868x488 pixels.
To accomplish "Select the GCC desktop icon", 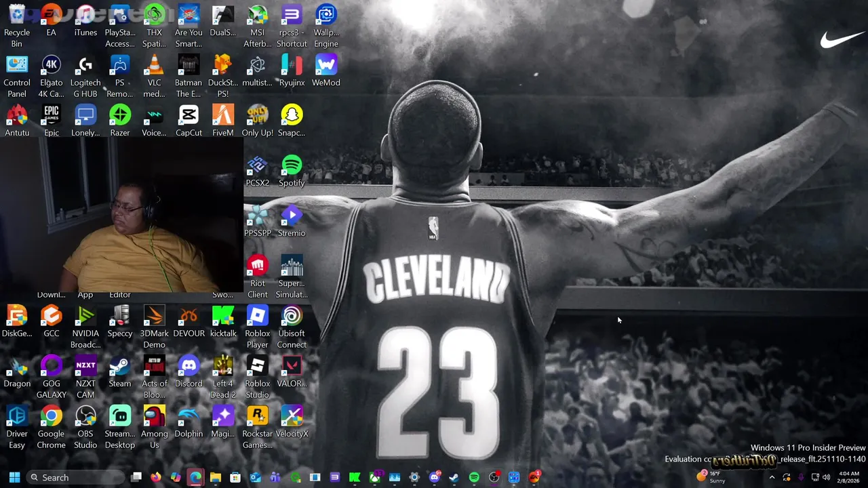I will point(52,321).
